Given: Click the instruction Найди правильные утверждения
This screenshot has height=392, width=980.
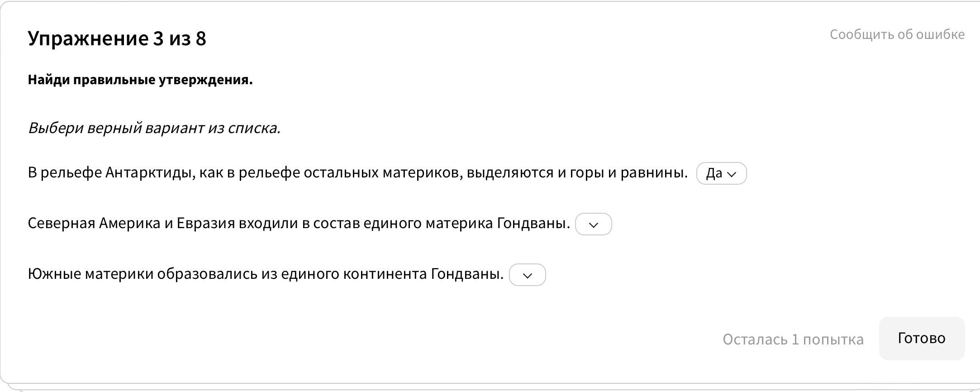Looking at the screenshot, I should point(140,80).
